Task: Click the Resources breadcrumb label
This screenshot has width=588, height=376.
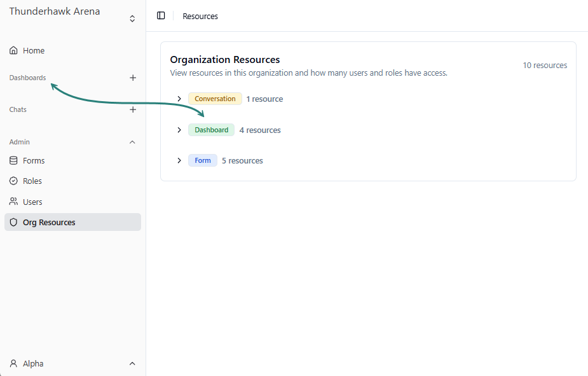Action: (200, 17)
